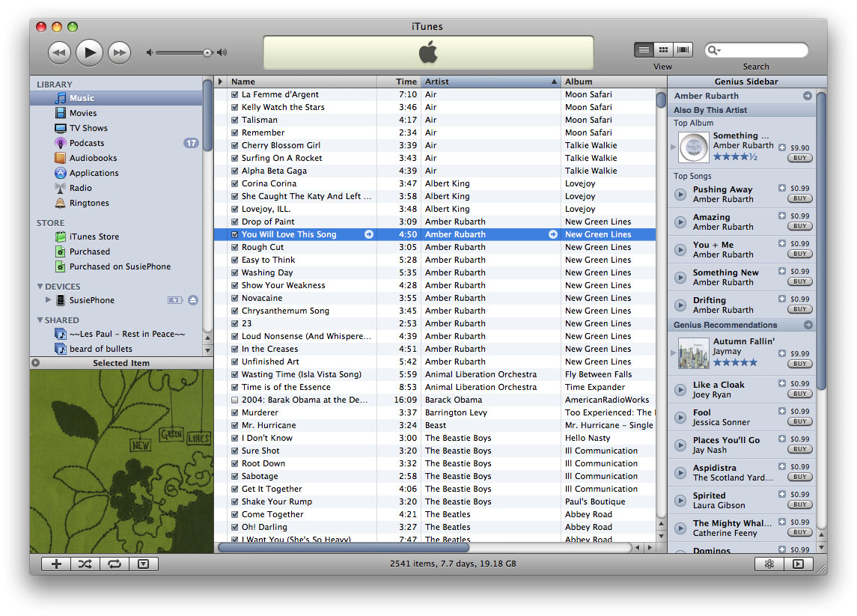Open Purchased on SusiePhone playlist
The width and height of the screenshot is (857, 616).
coord(120,266)
